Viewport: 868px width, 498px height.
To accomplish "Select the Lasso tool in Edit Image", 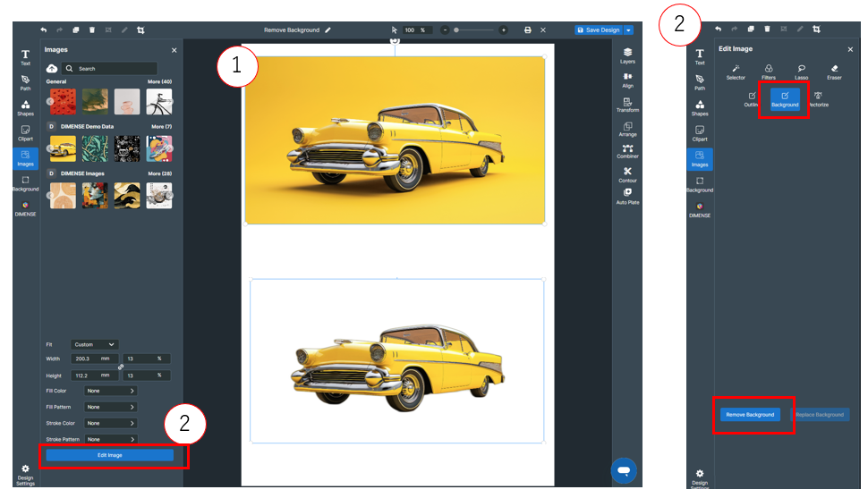I will coord(801,71).
